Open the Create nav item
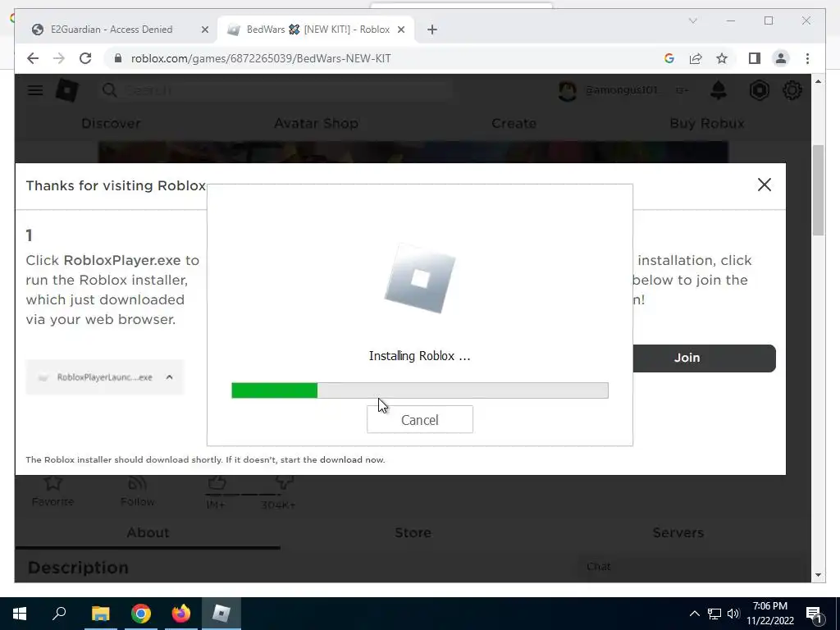The height and width of the screenshot is (630, 840). click(514, 123)
